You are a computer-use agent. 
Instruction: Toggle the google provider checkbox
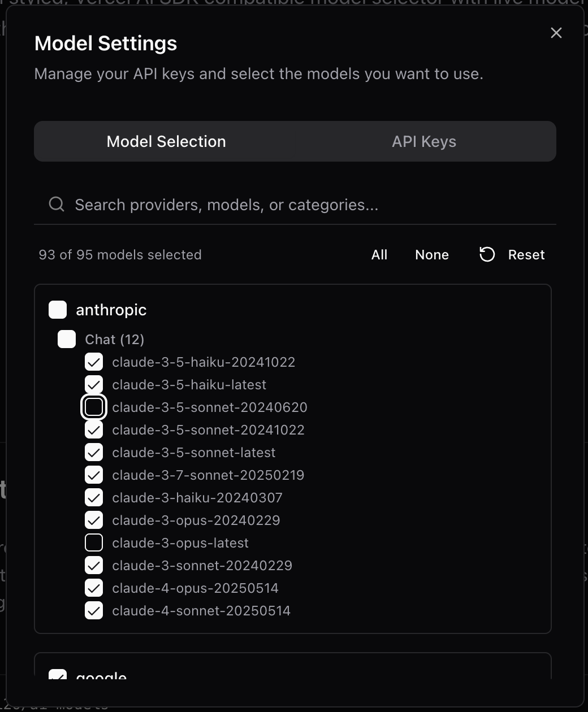point(58,675)
